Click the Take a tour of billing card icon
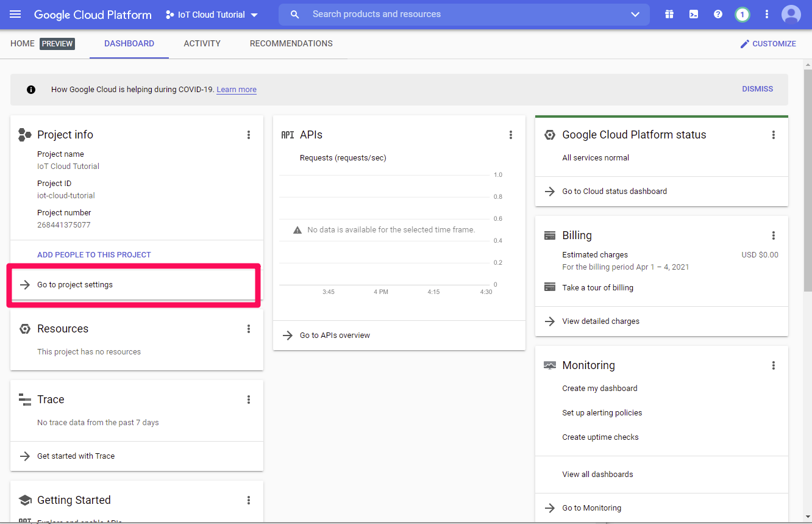The image size is (812, 524). (550, 287)
